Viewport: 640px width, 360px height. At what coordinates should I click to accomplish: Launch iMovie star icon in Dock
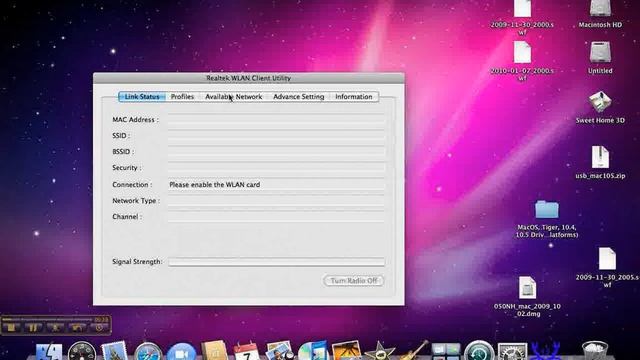point(380,351)
